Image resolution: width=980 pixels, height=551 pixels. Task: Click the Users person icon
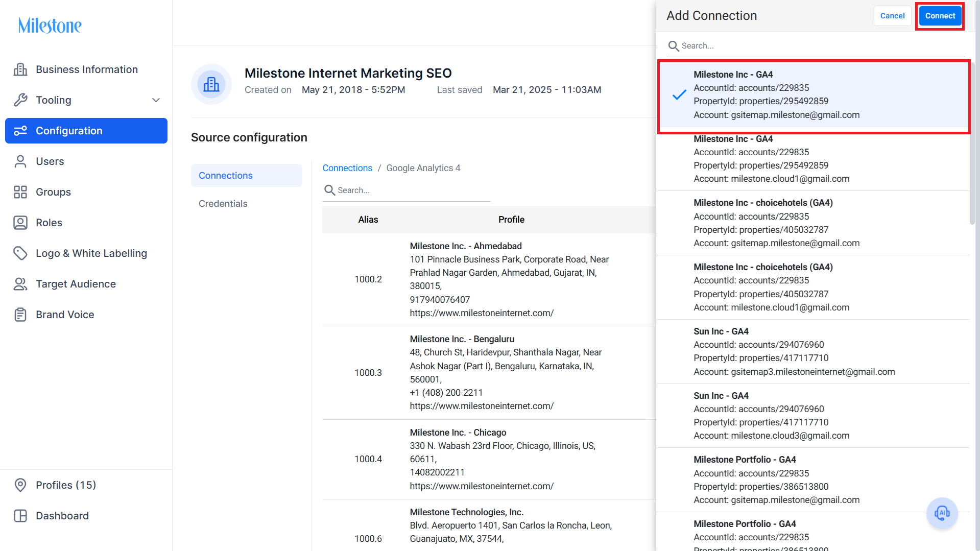click(20, 161)
